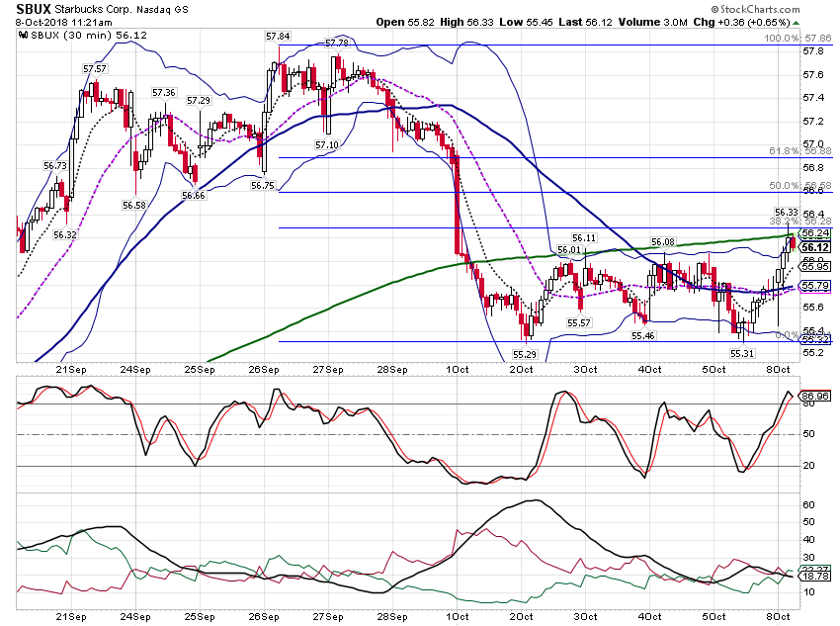
Task: Click the Open 55.82 value in header
Action: pyautogui.click(x=405, y=22)
